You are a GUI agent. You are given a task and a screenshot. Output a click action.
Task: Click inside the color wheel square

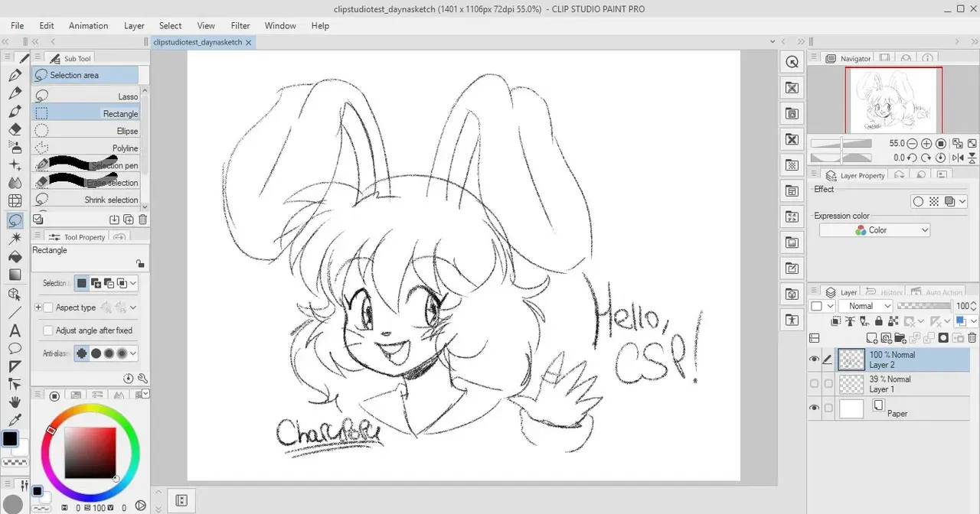[x=90, y=453]
